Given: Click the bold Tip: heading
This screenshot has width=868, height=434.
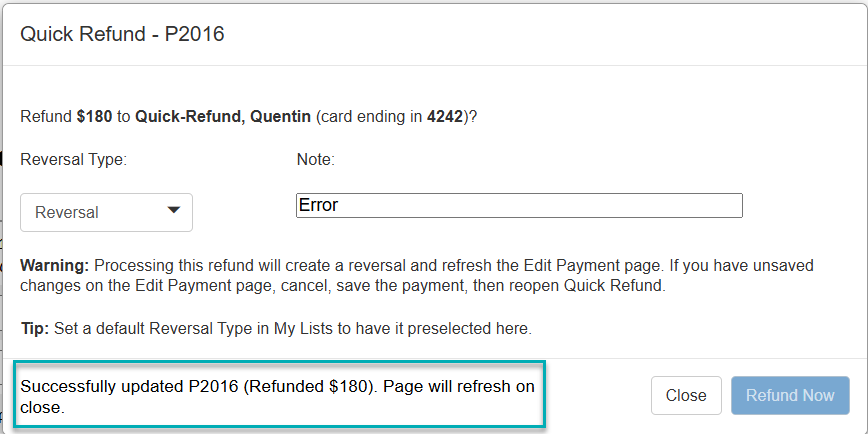Looking at the screenshot, I should pyautogui.click(x=36, y=328).
